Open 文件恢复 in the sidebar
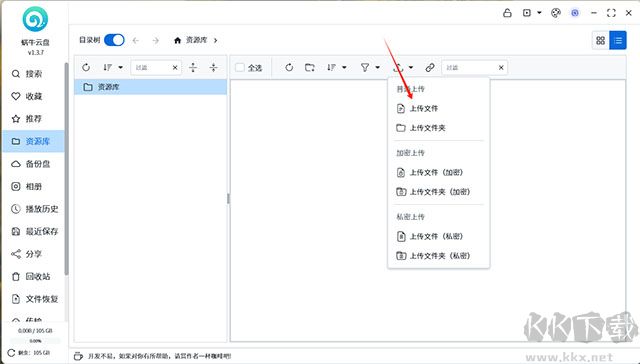This screenshot has width=640, height=364. [x=34, y=299]
